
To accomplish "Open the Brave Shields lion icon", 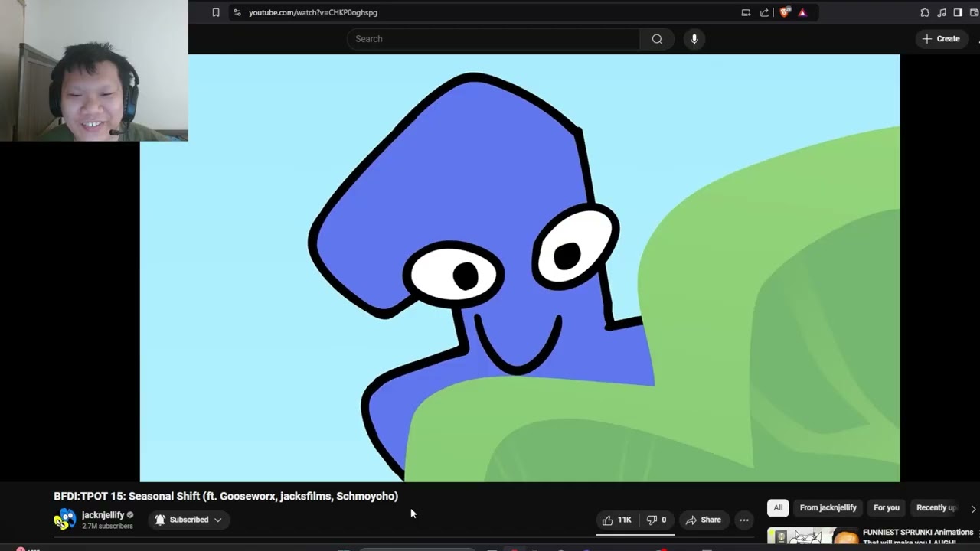I will coord(785,12).
